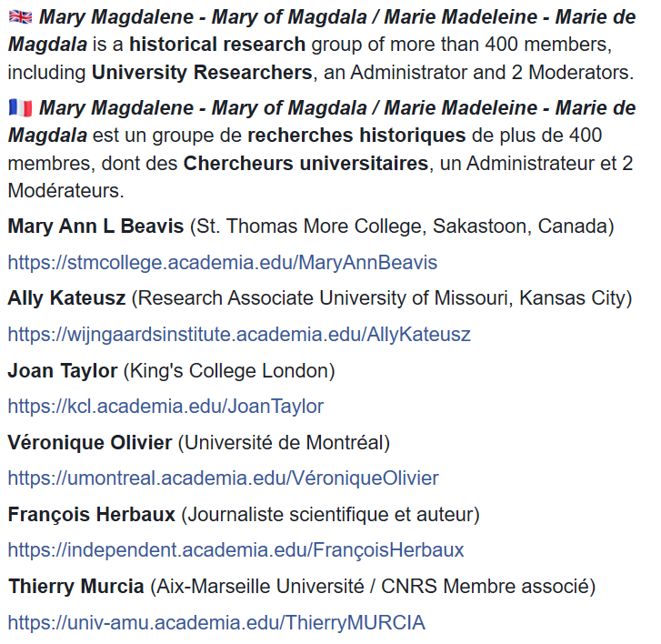Open Ally Kateusz's wijngaardsinstitute academia link
661x644 pixels.
pos(239,335)
